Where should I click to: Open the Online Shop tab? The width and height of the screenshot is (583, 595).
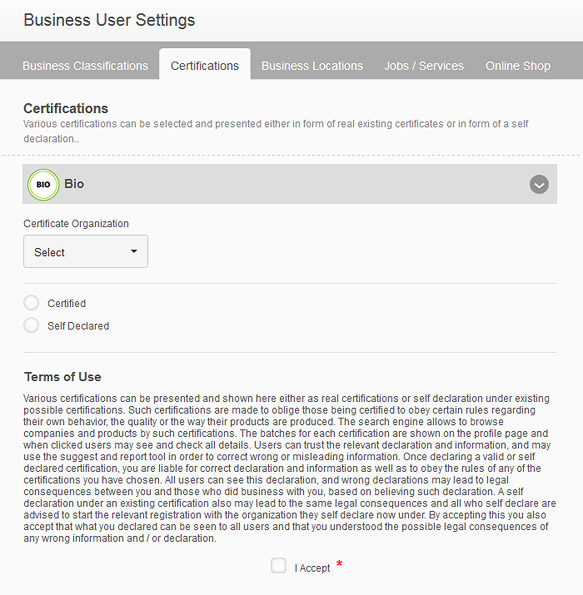pos(518,66)
